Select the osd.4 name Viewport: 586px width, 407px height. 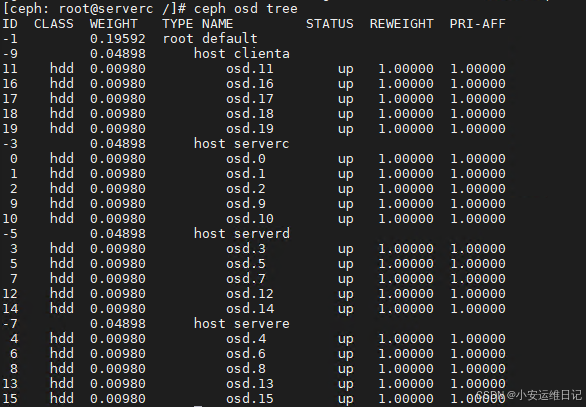(246, 339)
